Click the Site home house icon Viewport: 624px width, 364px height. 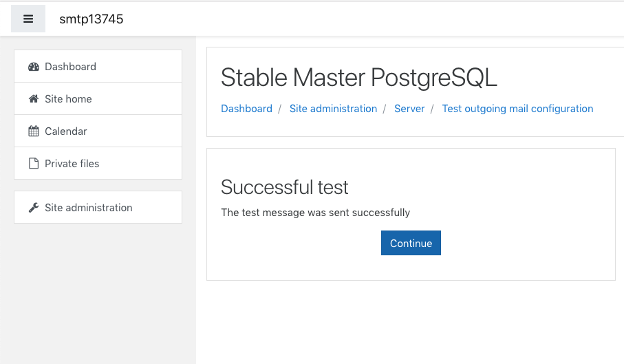tap(34, 98)
